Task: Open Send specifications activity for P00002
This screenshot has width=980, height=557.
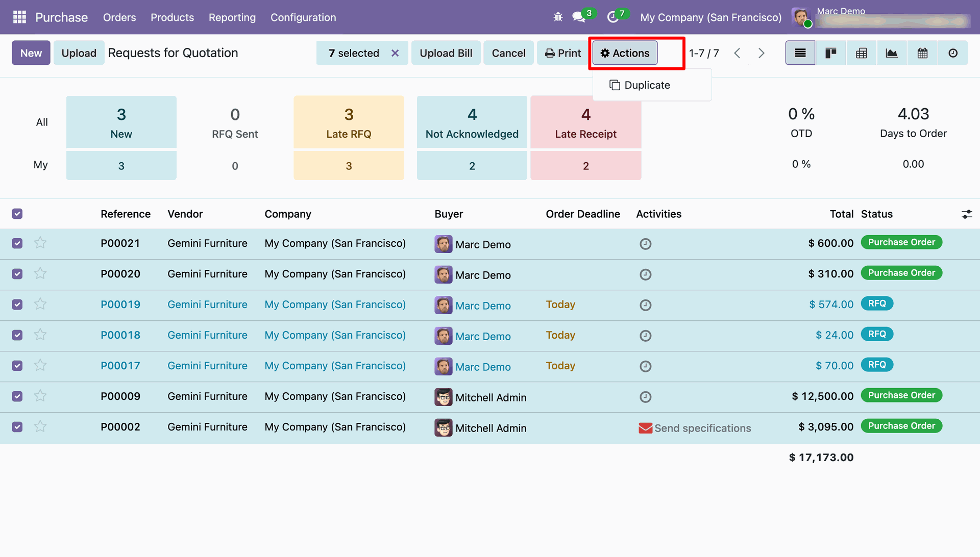Action: point(695,428)
